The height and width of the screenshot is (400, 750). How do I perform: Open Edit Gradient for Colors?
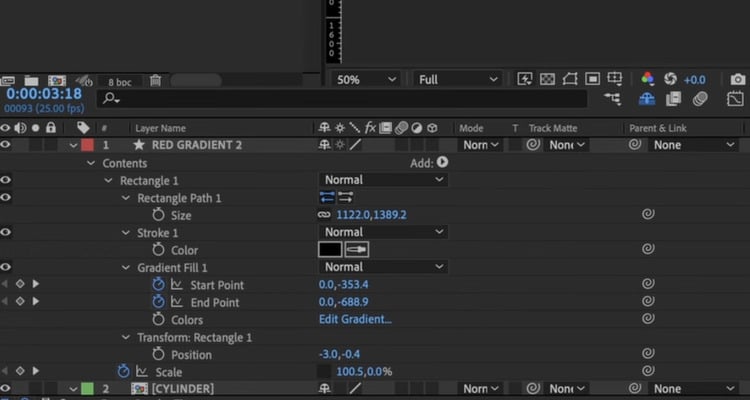pyautogui.click(x=355, y=319)
